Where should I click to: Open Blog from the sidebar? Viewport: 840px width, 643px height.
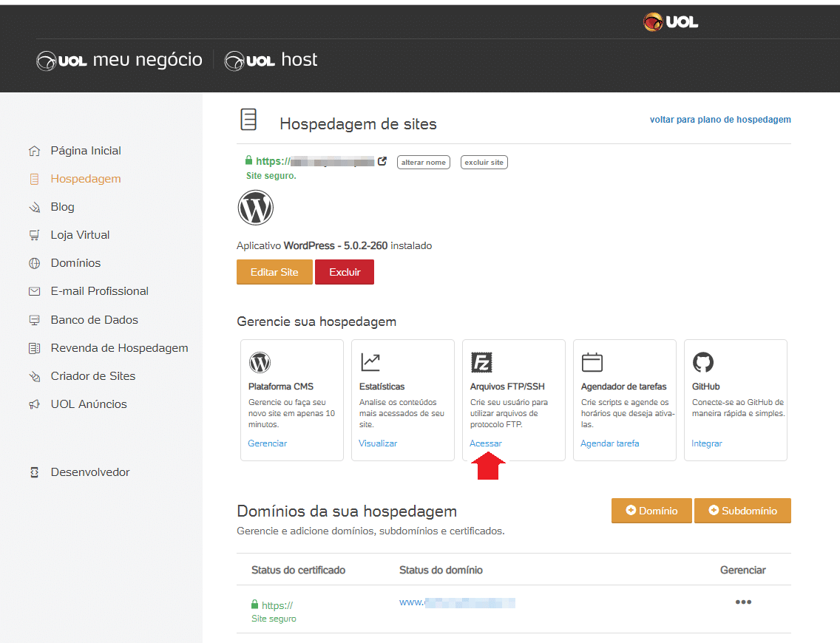pos(63,207)
